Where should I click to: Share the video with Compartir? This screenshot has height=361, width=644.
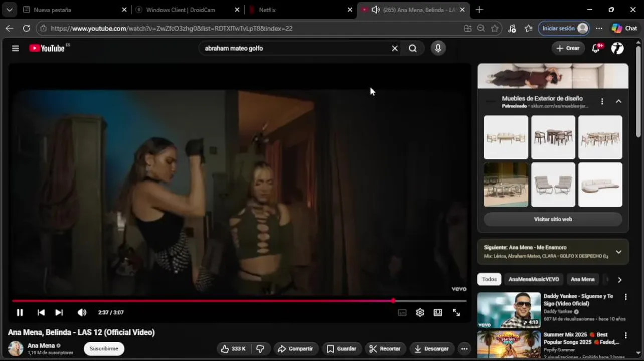[295, 349]
